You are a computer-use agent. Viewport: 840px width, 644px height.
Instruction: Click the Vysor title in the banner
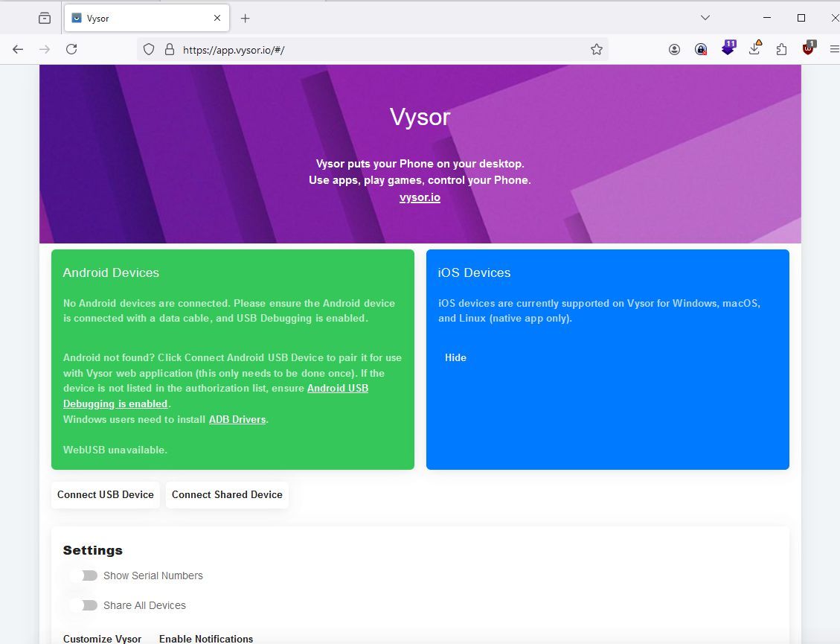420,117
